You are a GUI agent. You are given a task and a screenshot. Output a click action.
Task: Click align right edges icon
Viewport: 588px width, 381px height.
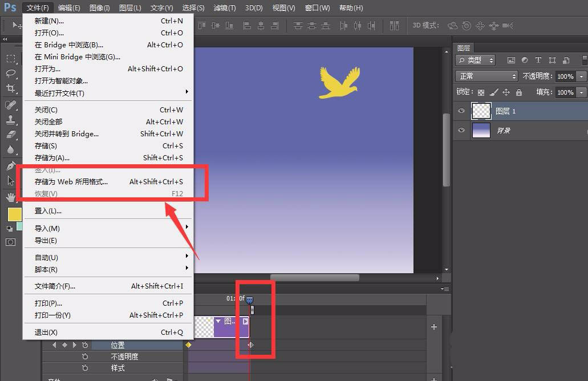pos(274,26)
